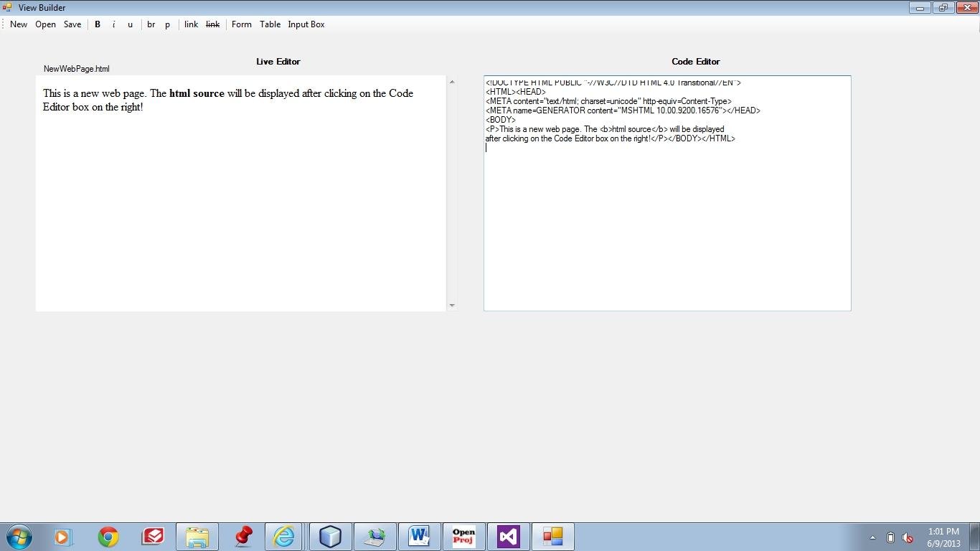Launch Visual Studio from the taskbar
Screen dimensions: 980x551
pyautogui.click(x=508, y=536)
